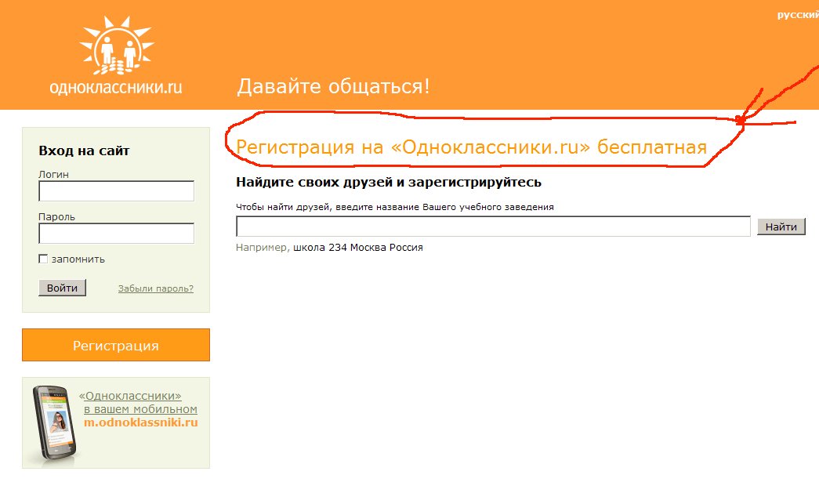Click the Вход на сайт heading
819x504 pixels.
[x=84, y=151]
